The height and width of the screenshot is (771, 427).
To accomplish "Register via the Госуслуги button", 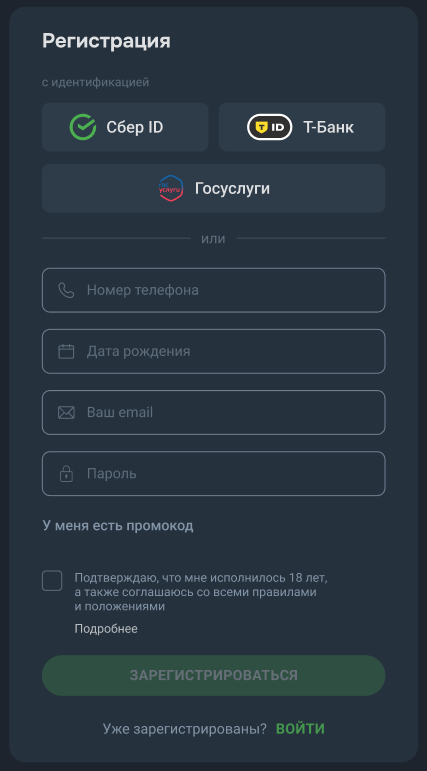I will coord(214,188).
